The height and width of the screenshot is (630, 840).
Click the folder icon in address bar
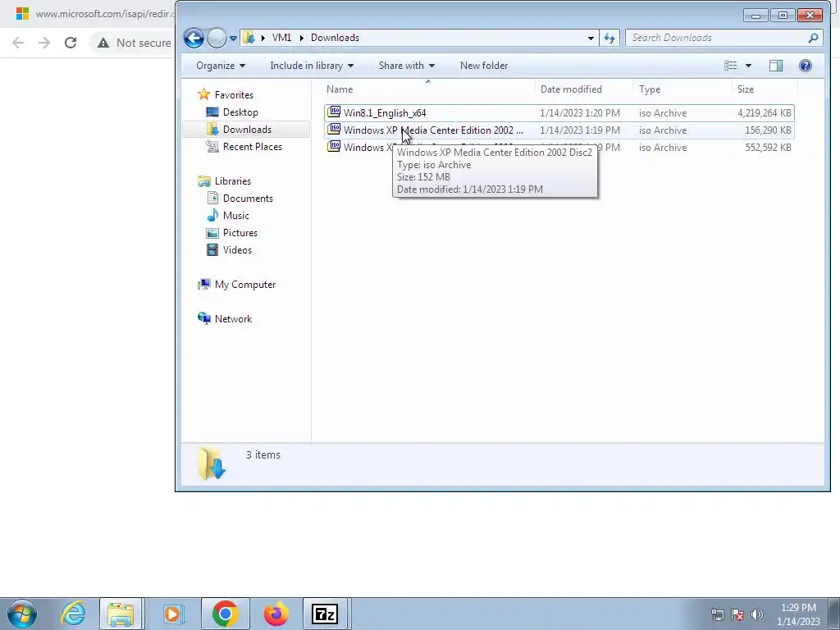(249, 38)
